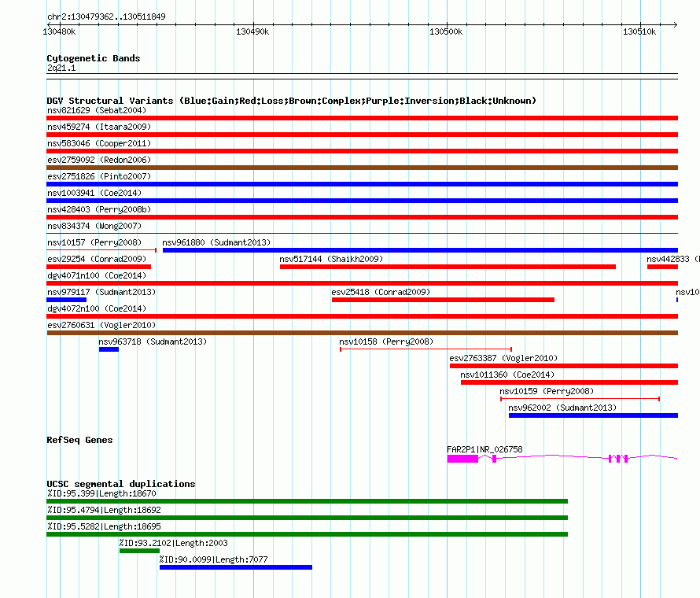This screenshot has height=598, width=700.
Task: Select the red bar under esv25418 (Conrad2009)
Action: (443, 300)
